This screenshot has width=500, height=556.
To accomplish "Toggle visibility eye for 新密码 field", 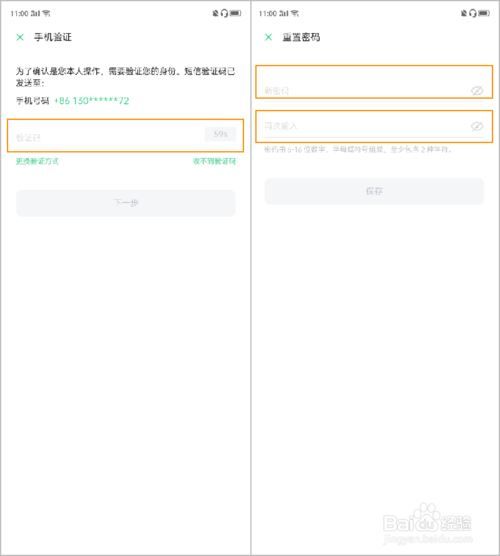I will coord(477,91).
